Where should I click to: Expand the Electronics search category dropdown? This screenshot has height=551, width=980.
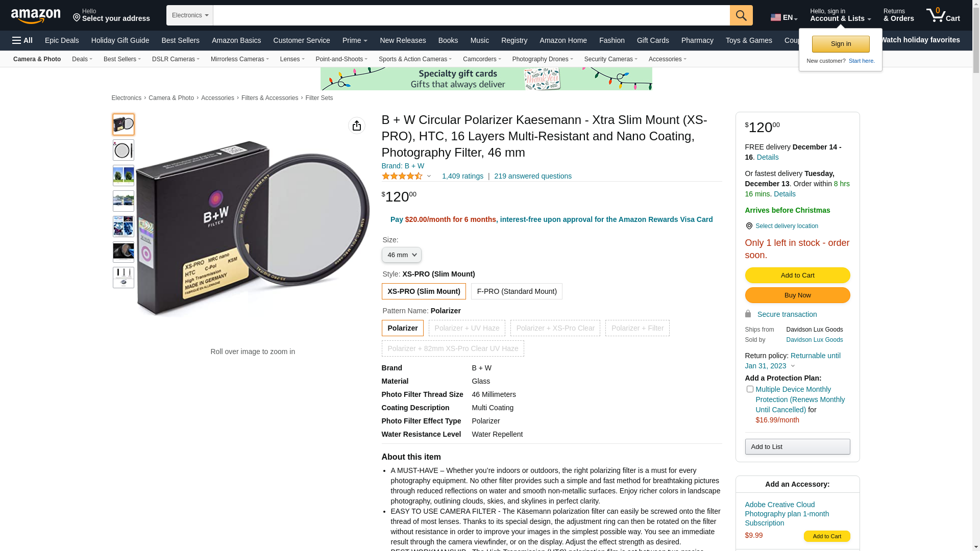click(190, 15)
